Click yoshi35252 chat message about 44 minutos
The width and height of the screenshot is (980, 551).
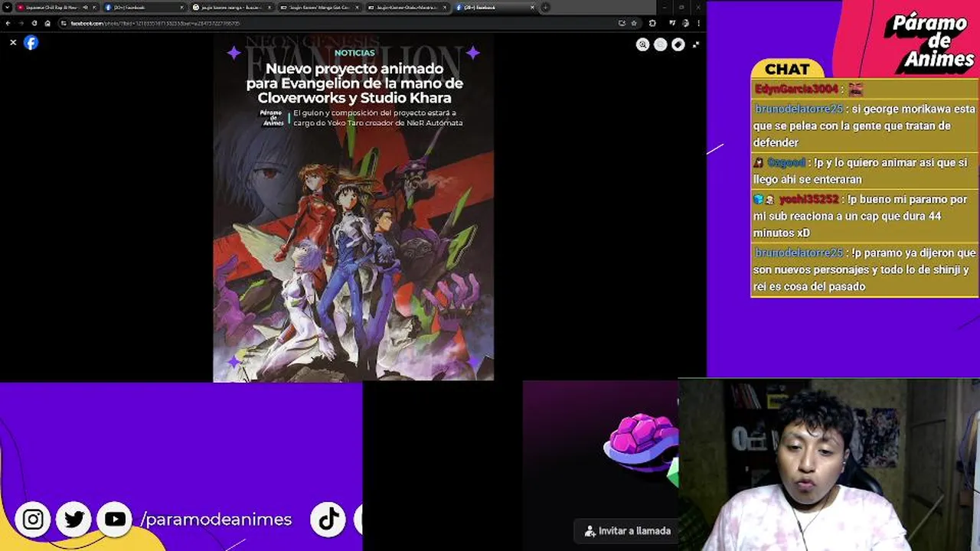click(x=864, y=216)
